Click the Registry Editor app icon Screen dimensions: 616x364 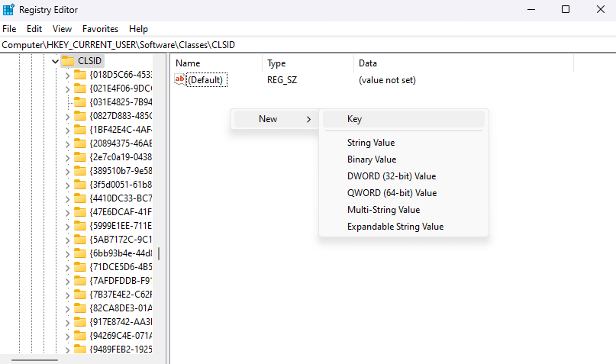point(9,10)
